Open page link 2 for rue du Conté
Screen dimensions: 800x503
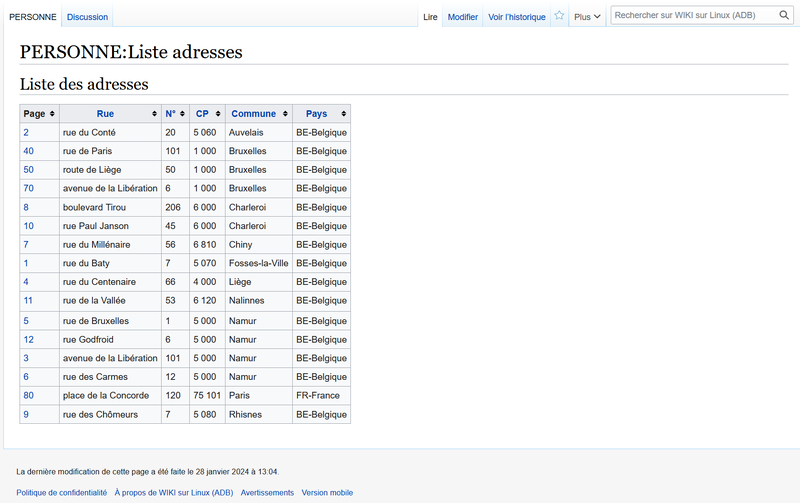coord(26,133)
